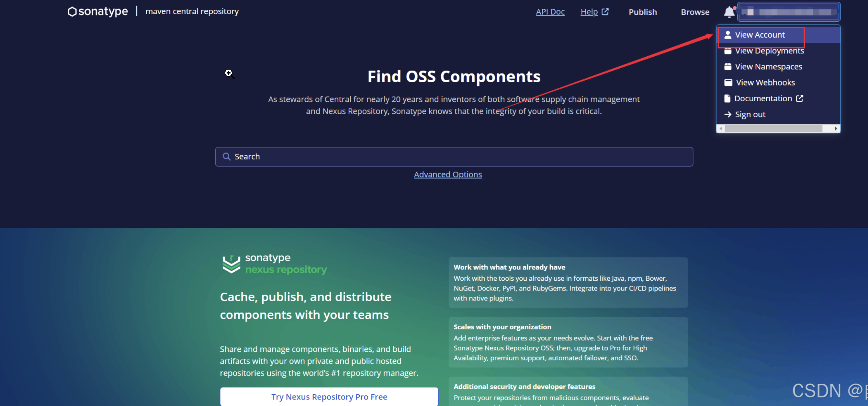
Task: Click 'Find OSS Components' heading
Action: coord(454,76)
